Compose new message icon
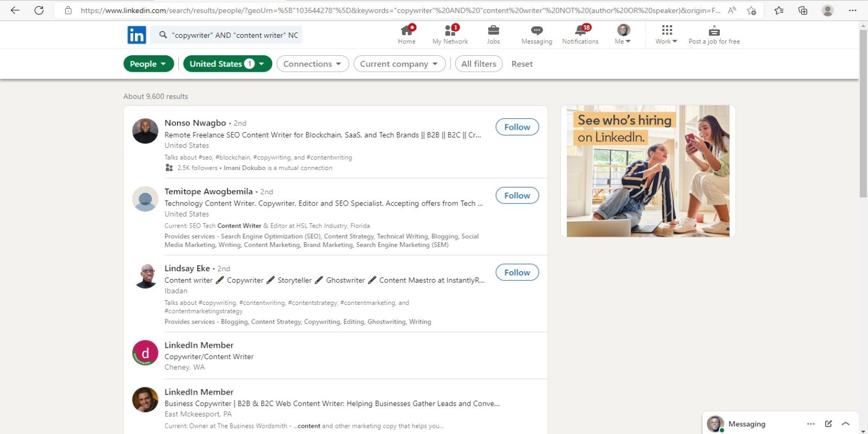 click(x=828, y=424)
